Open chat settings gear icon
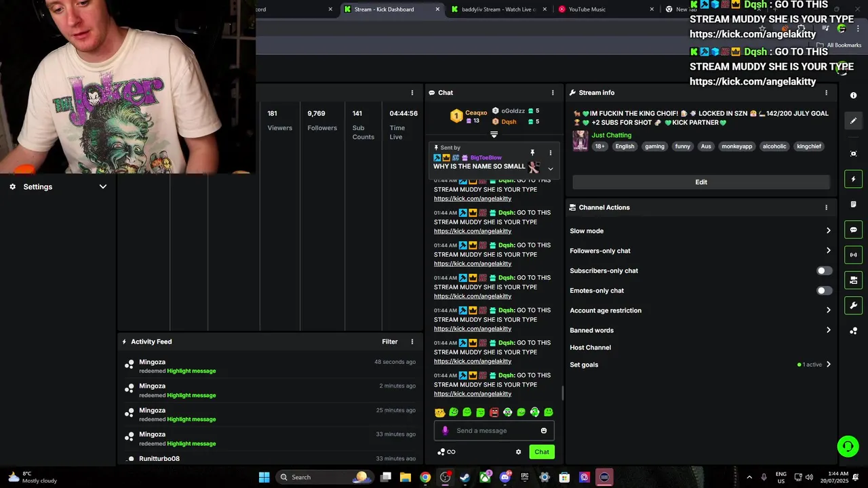The image size is (868, 488). pos(519,452)
